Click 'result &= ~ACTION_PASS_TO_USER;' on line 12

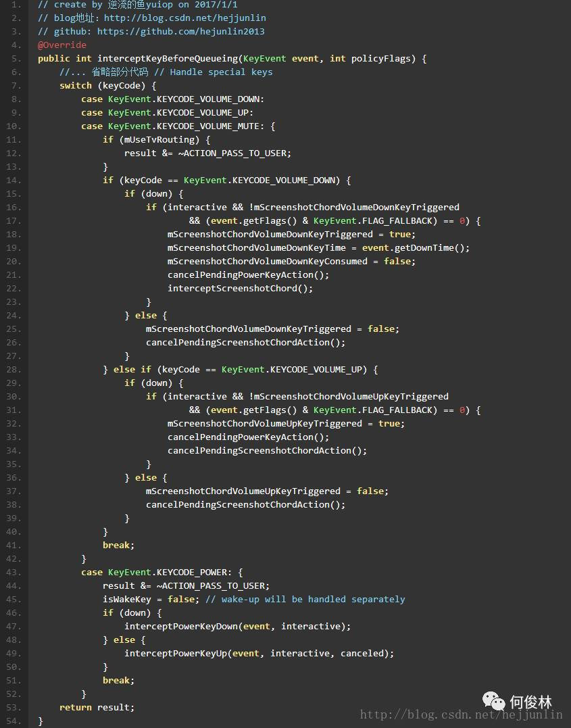click(x=207, y=153)
